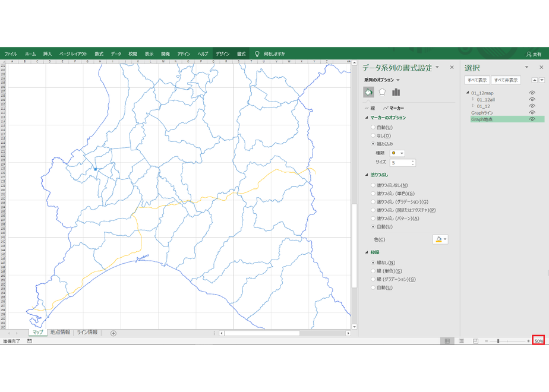Click the lightbulb Tell Me icon
Viewport: 549px width, 392px height.
tap(257, 54)
